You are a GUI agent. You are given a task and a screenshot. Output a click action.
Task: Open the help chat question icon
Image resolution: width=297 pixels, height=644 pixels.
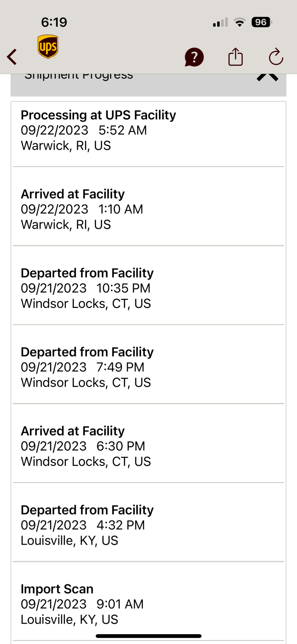click(194, 57)
